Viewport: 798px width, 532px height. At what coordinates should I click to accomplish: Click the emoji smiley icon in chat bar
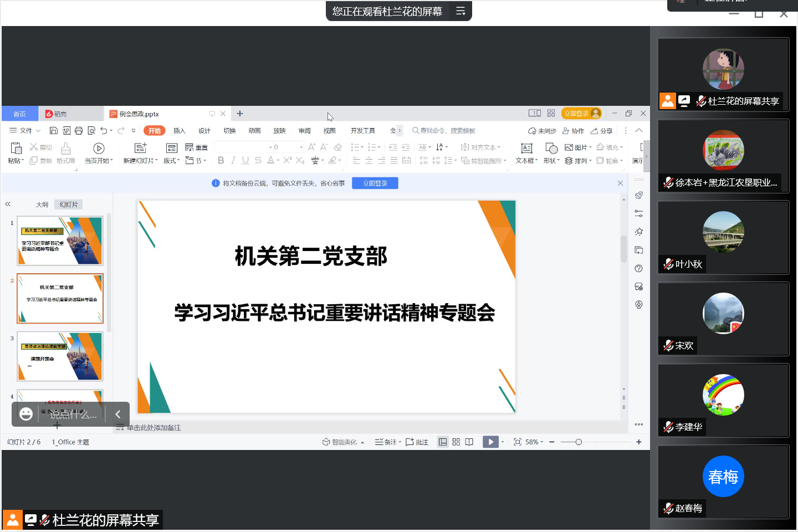coord(26,414)
